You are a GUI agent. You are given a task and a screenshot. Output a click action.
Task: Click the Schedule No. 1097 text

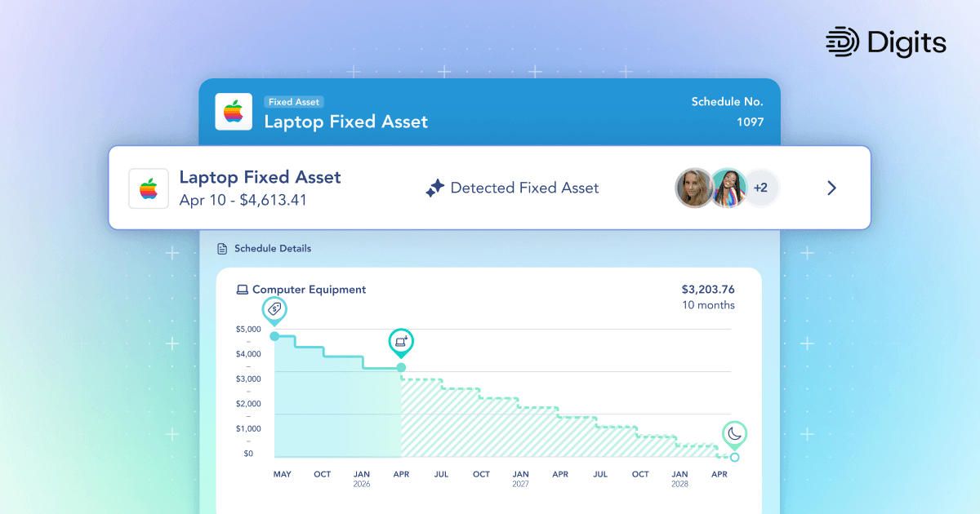click(x=727, y=112)
